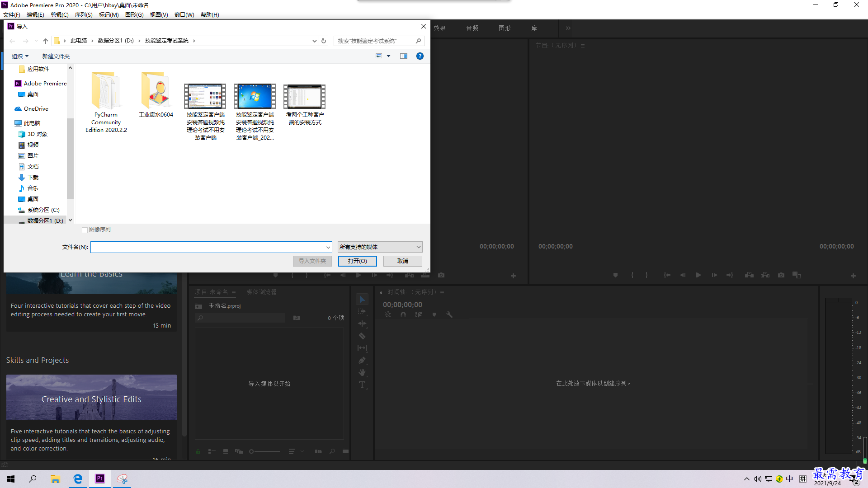Click Export Frame camera icon in program monitor
Viewport: 868px width, 488px height.
(x=781, y=275)
